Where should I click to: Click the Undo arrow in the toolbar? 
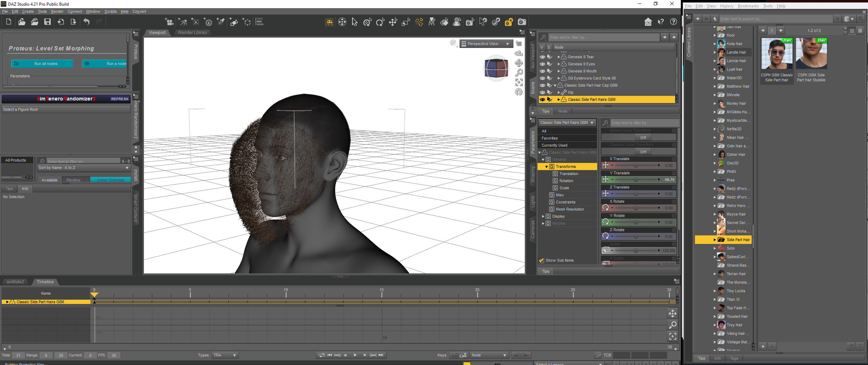[x=87, y=22]
